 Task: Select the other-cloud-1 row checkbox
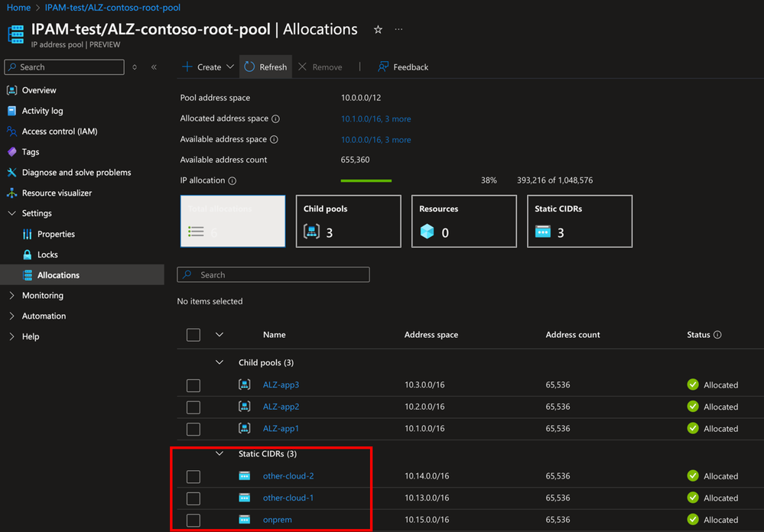(x=193, y=498)
